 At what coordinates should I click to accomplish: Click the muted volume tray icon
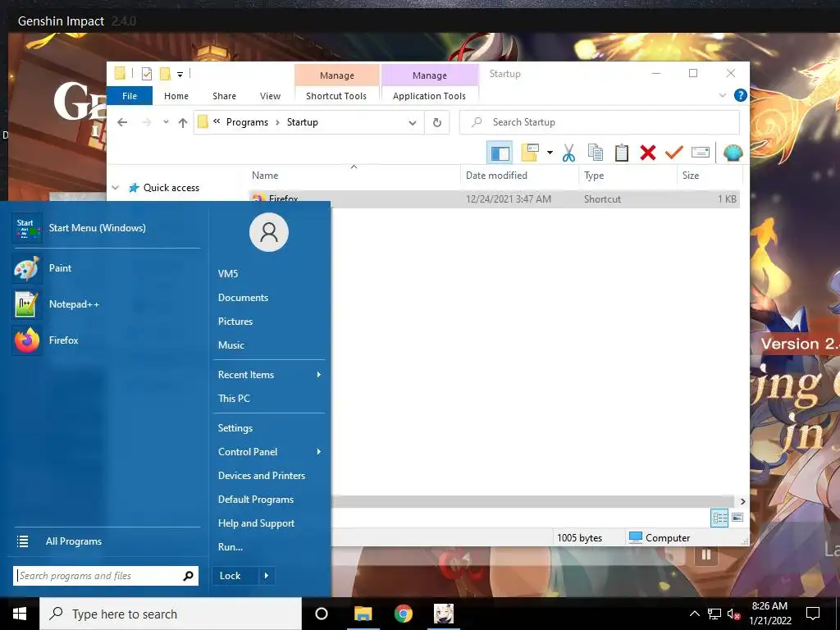click(733, 614)
